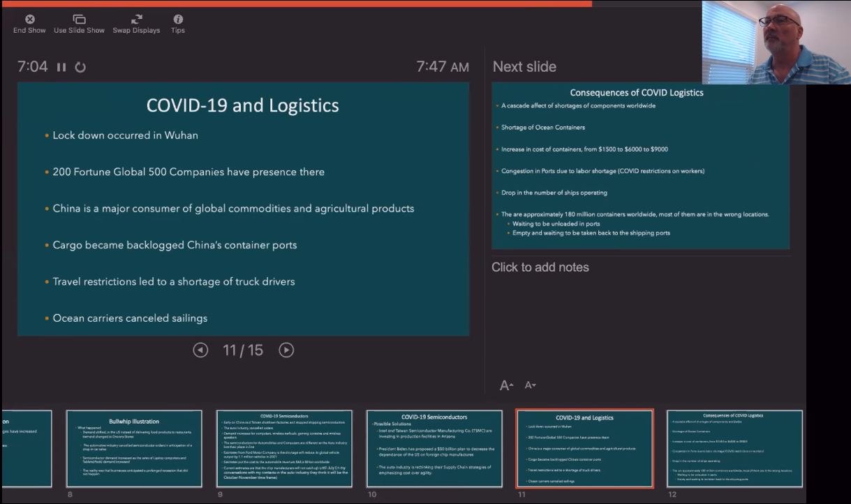Click the red progress bar at top

[x=296, y=3]
